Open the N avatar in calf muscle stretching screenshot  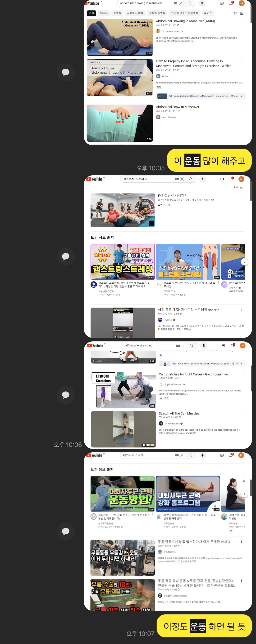point(242,345)
